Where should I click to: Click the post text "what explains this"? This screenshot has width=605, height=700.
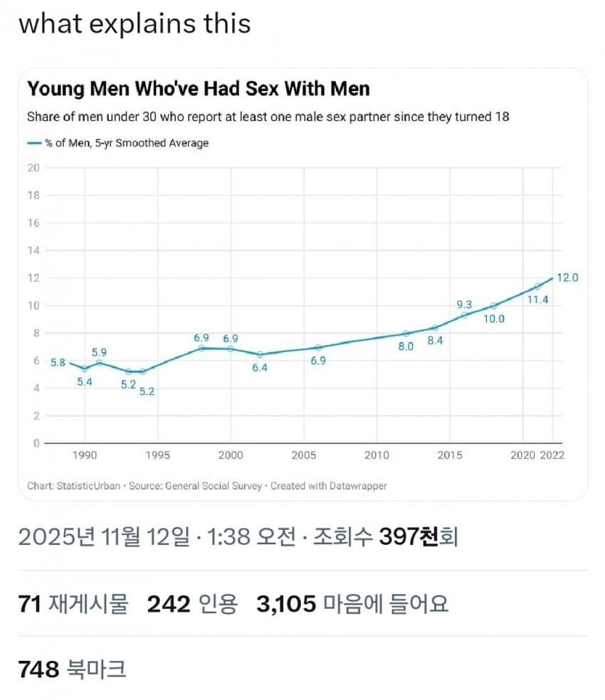pyautogui.click(x=135, y=23)
